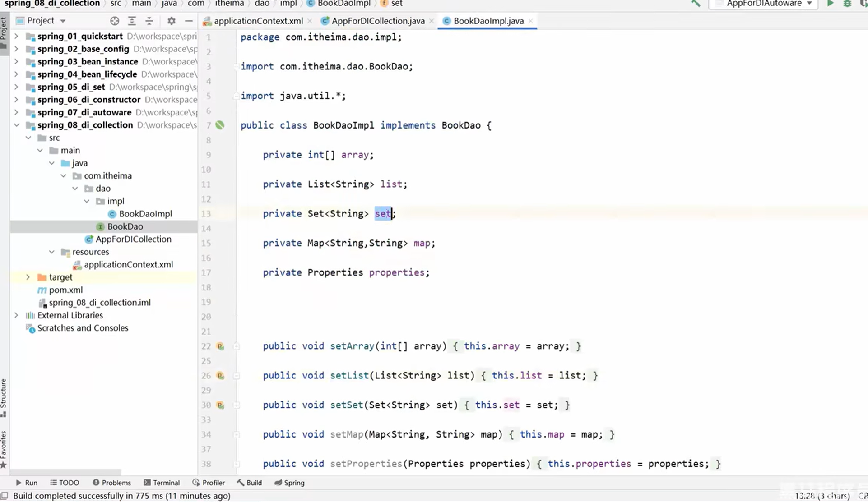Click the Build hammer icon in top toolbar
Viewport: 868px width, 502px height.
(x=696, y=4)
